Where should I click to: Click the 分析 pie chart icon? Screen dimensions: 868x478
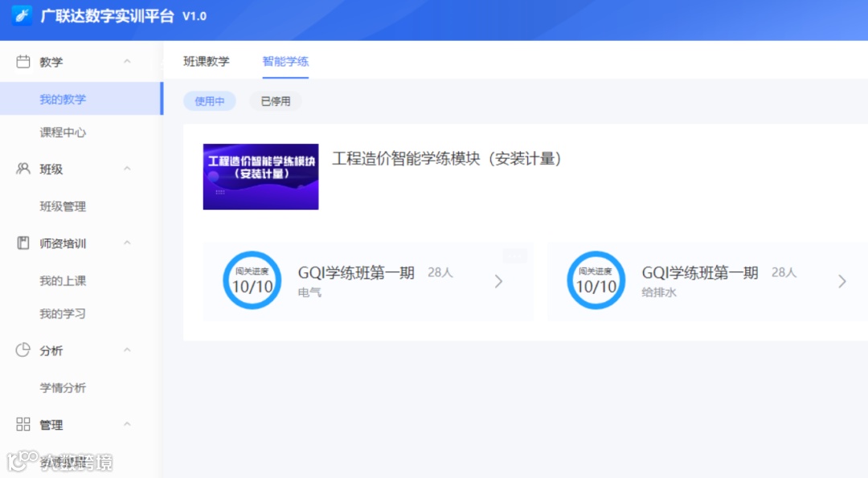23,349
